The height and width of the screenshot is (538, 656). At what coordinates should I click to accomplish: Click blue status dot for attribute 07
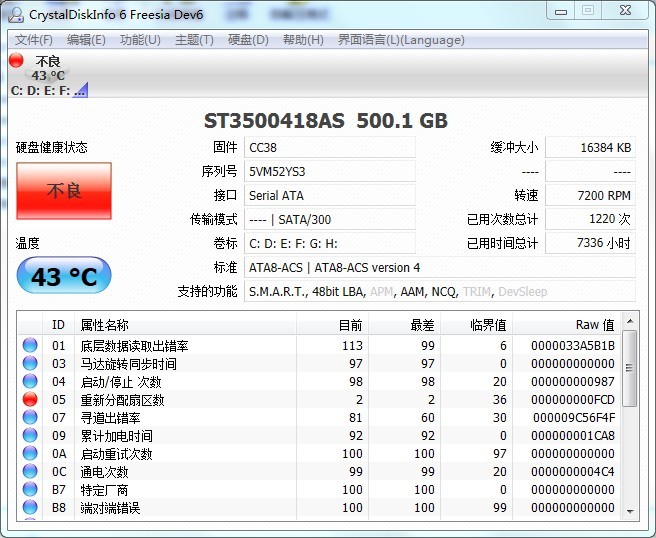[x=30, y=417]
